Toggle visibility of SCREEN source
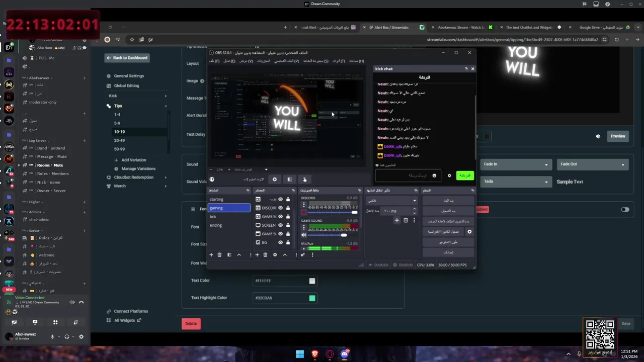This screenshot has height=362, width=644. pos(281,225)
